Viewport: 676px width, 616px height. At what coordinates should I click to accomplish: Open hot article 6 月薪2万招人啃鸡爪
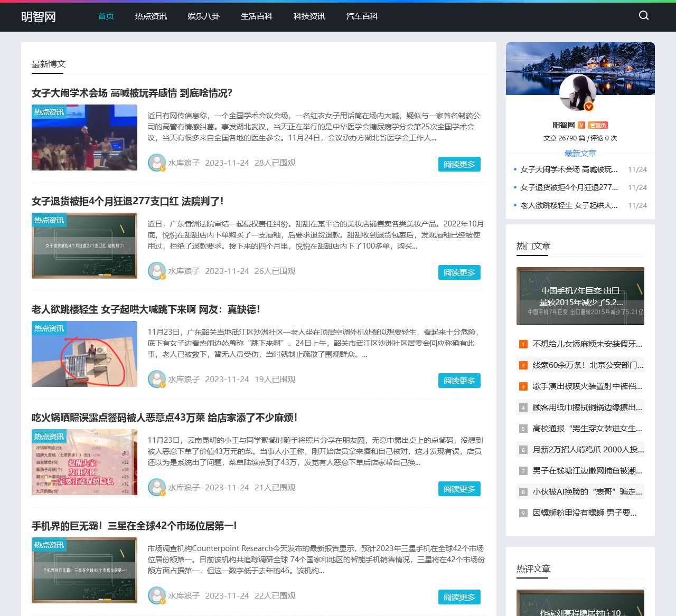[588, 450]
